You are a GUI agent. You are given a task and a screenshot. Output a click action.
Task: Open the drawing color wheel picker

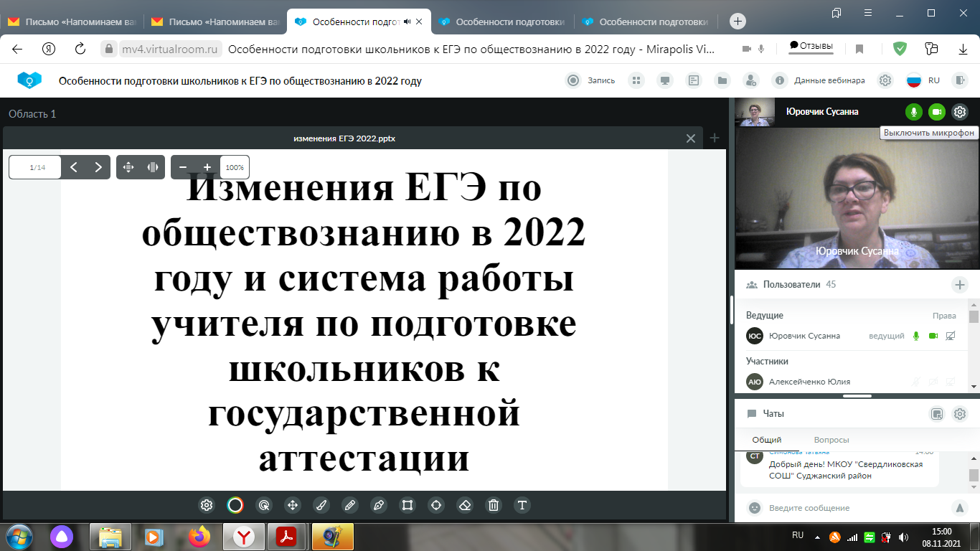coord(235,505)
